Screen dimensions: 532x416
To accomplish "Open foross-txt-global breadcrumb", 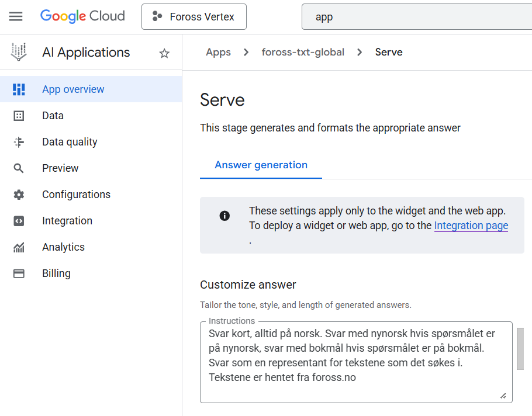I will click(x=303, y=52).
